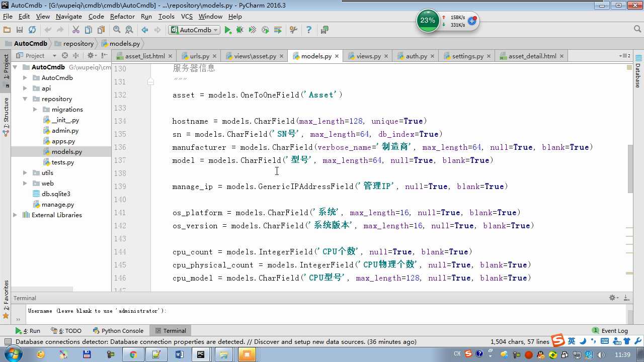The height and width of the screenshot is (362, 644).
Task: Switch to urls.py tab
Action: point(199,56)
